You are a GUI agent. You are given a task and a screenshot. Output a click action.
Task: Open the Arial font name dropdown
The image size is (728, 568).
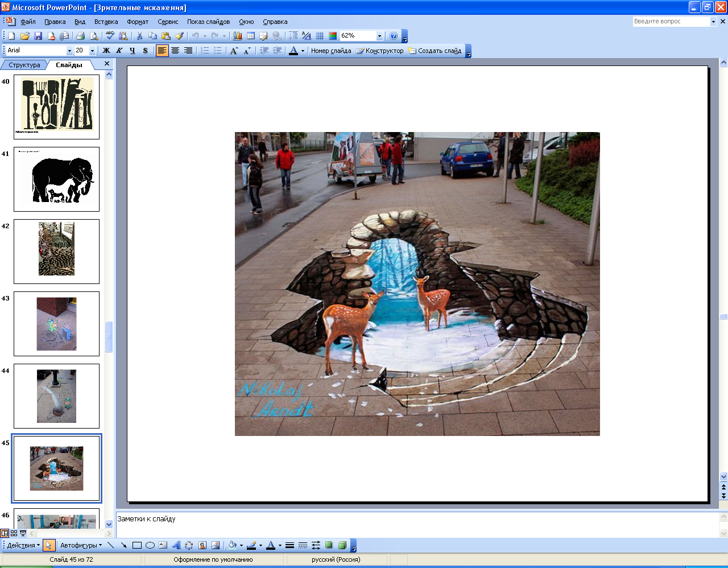[x=69, y=51]
